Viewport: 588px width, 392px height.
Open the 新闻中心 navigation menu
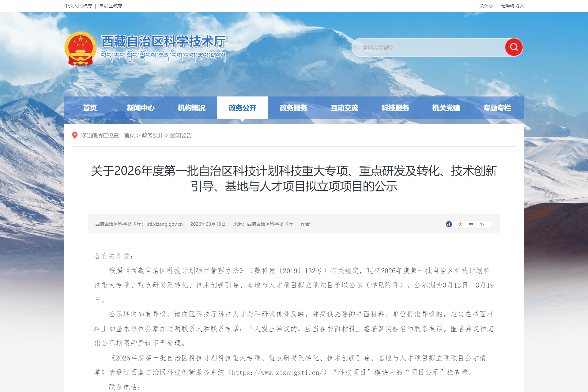click(141, 108)
